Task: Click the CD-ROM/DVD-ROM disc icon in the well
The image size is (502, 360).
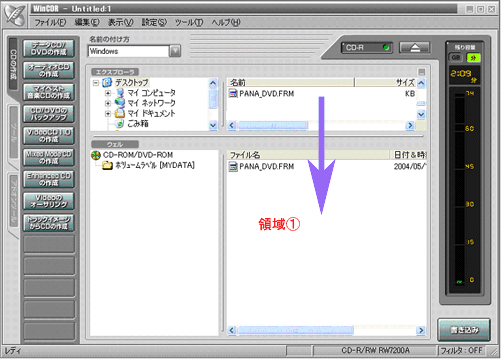Action: click(96, 155)
